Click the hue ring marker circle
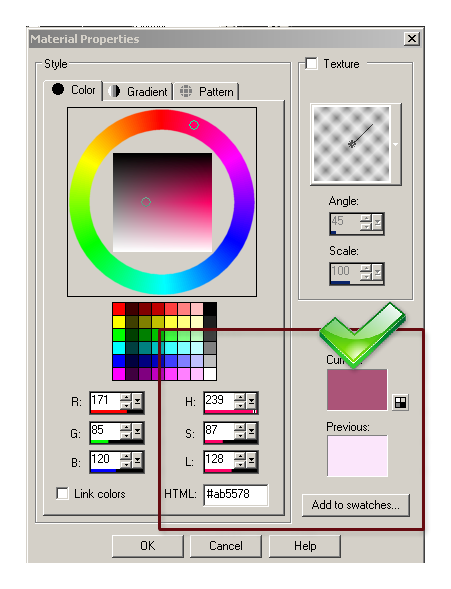 click(194, 125)
